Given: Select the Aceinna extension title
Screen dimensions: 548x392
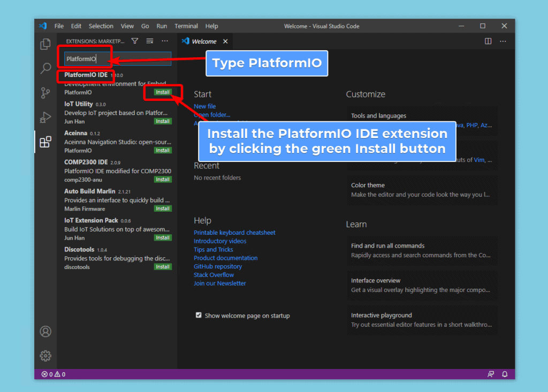Looking at the screenshot, I should [x=75, y=133].
